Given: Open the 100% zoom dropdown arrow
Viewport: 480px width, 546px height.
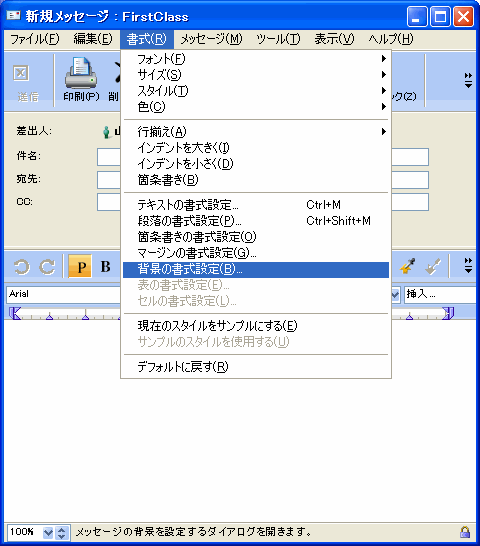Looking at the screenshot, I should click(48, 532).
